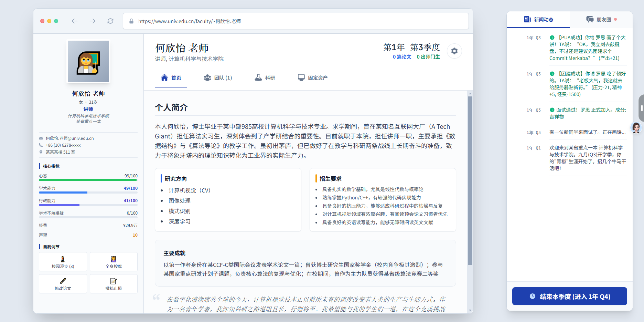The width and height of the screenshot is (644, 322).
Task: Click the 修改论文 paper-editing icon
Action: point(63,281)
